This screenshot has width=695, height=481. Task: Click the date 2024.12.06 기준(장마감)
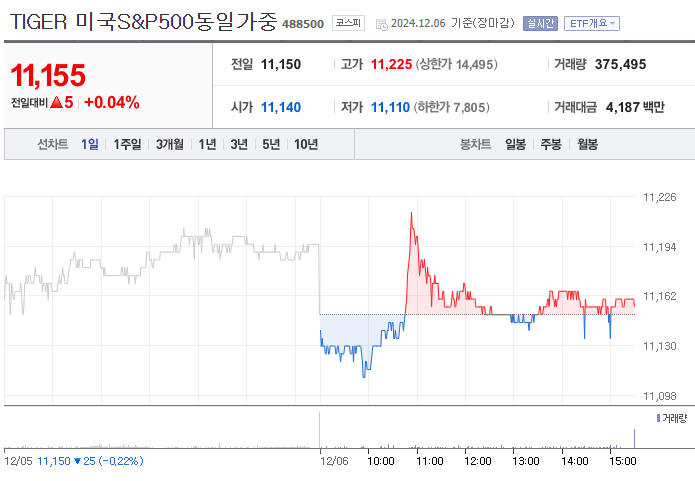(453, 23)
